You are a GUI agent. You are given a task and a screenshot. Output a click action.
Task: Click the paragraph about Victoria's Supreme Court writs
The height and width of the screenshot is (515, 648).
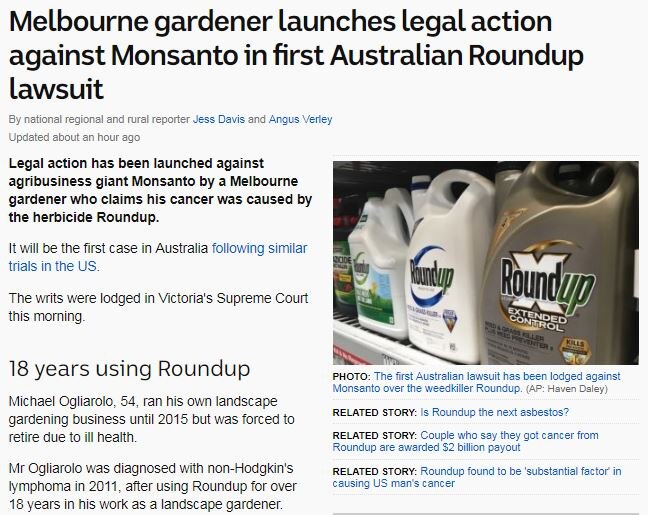(158, 307)
